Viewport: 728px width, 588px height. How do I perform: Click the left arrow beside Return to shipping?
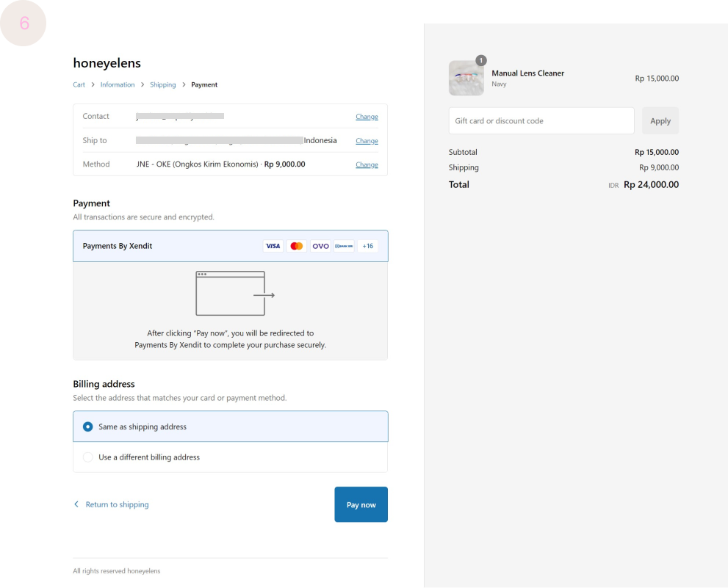[x=76, y=504]
